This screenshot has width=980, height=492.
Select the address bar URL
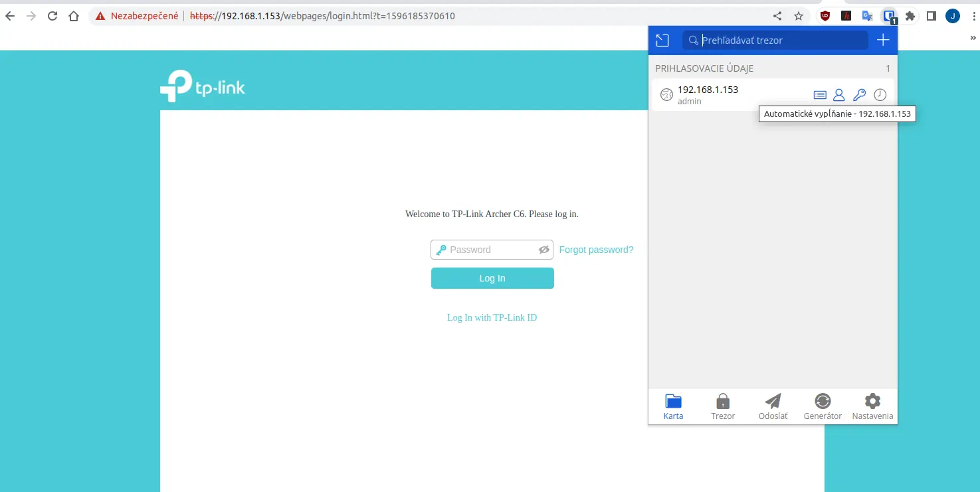coord(322,16)
